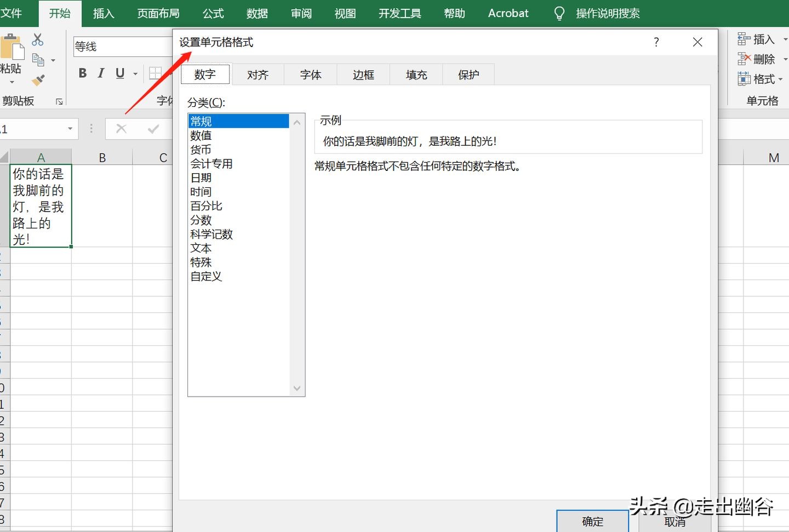
Task: Toggle Italic formatting
Action: (x=101, y=73)
